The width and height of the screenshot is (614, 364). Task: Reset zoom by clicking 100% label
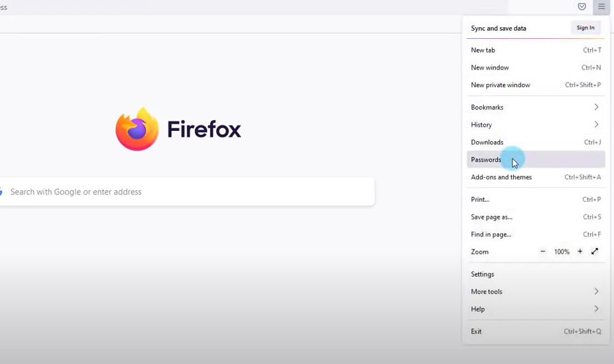[x=561, y=252]
